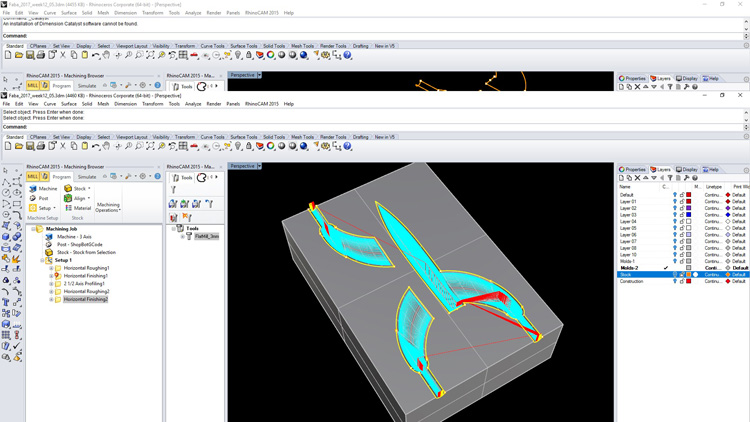Click the Text T tool in left sidebar
Screen dimensions: 750x422
(x=6, y=302)
